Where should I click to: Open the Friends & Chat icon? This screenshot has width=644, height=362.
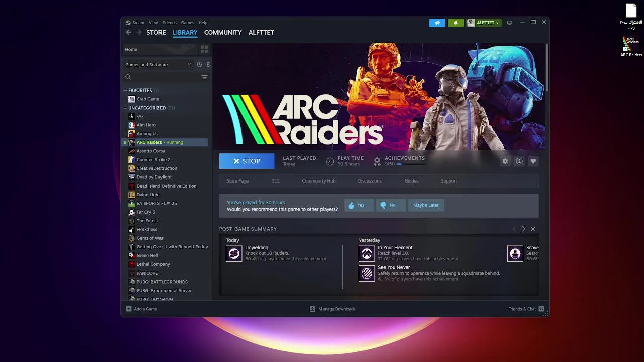(541, 309)
